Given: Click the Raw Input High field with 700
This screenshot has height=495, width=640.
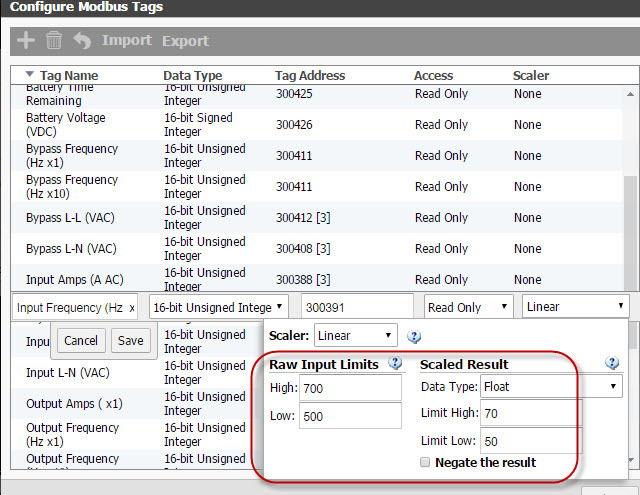Looking at the screenshot, I should tap(350, 388).
